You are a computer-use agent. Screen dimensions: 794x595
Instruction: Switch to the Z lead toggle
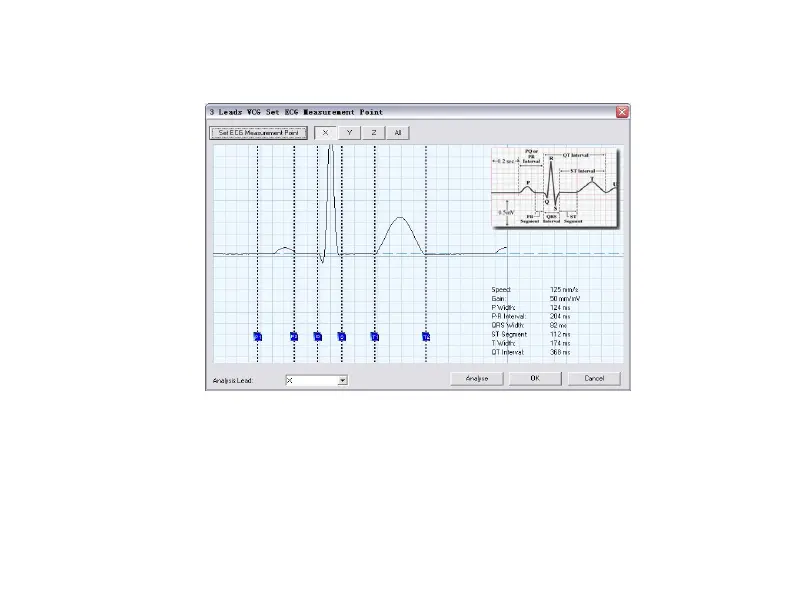[x=374, y=133]
